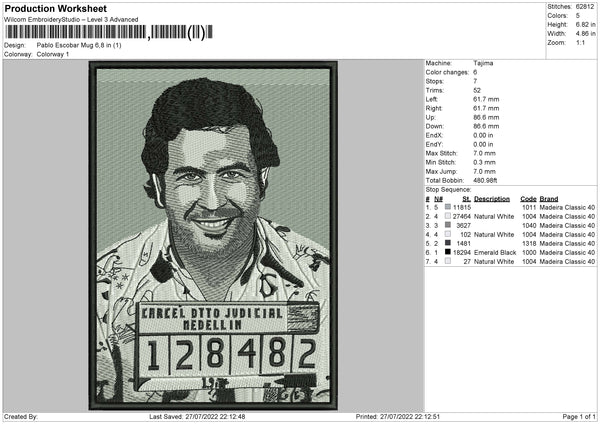The image size is (600, 424).
Task: Click the 'EndX:' label
Action: click(x=434, y=135)
